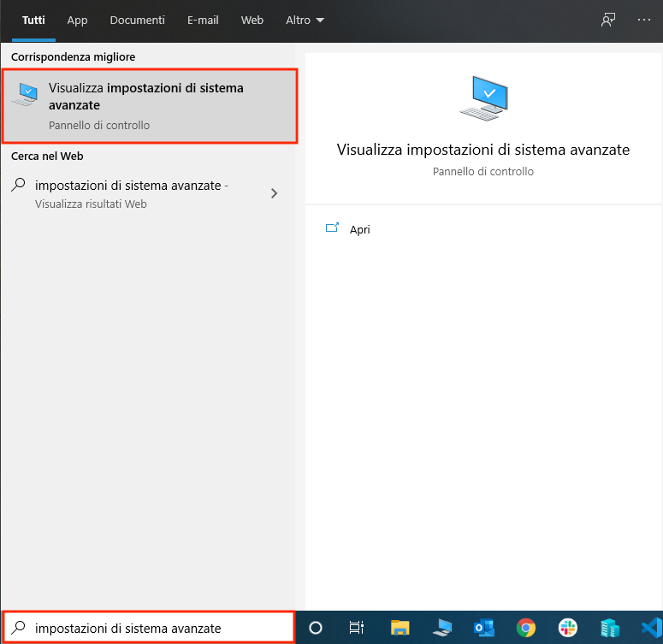Click the large computer icon in preview pane
Screen dimensions: 663x644
[483, 98]
